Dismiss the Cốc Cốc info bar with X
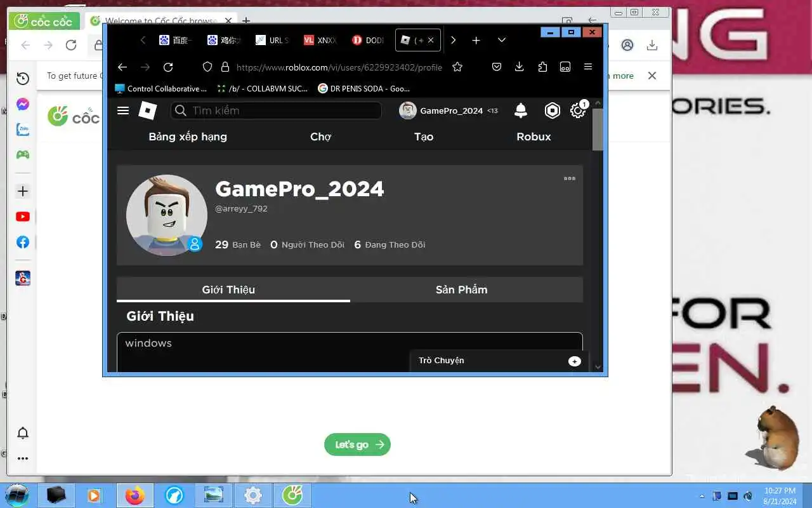This screenshot has height=508, width=812. pos(652,76)
